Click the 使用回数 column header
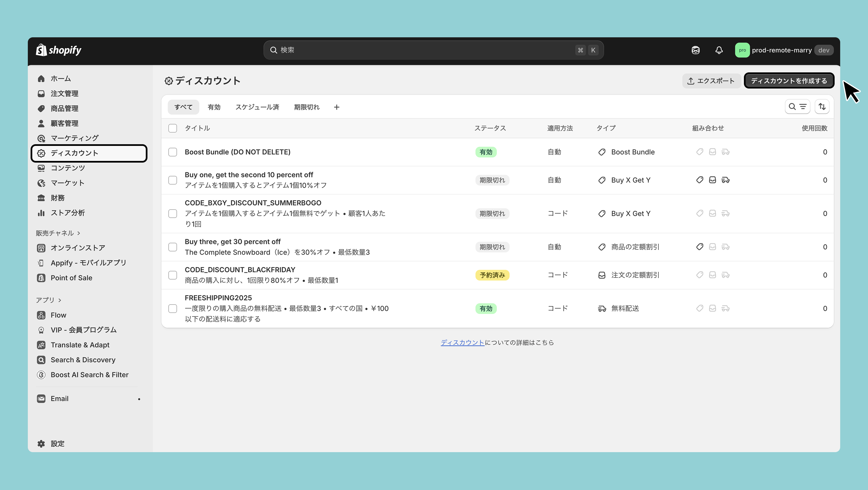The height and width of the screenshot is (490, 868). click(x=814, y=128)
